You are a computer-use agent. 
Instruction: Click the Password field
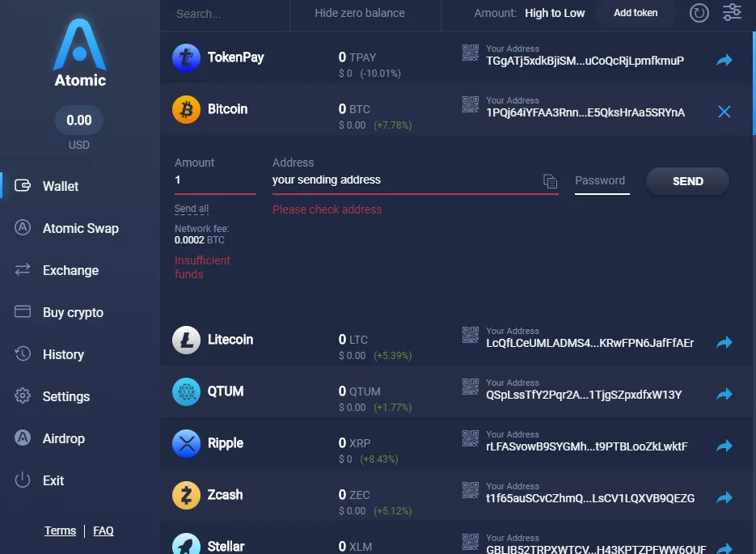602,181
